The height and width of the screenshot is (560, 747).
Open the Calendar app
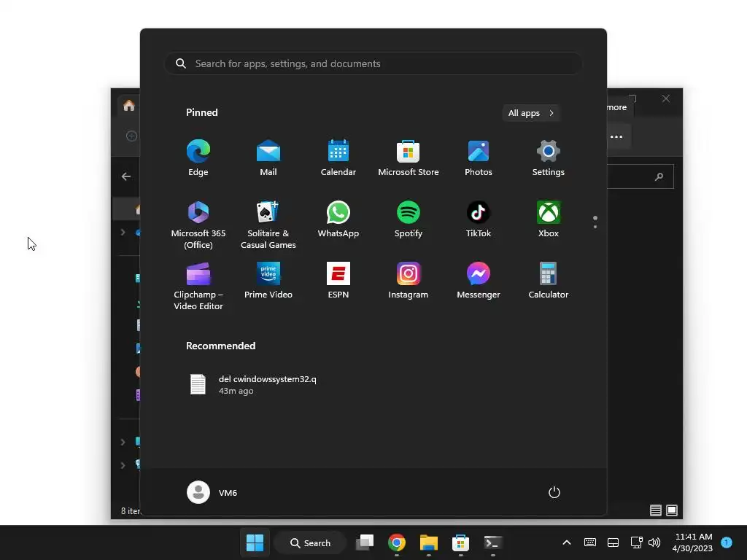point(338,158)
